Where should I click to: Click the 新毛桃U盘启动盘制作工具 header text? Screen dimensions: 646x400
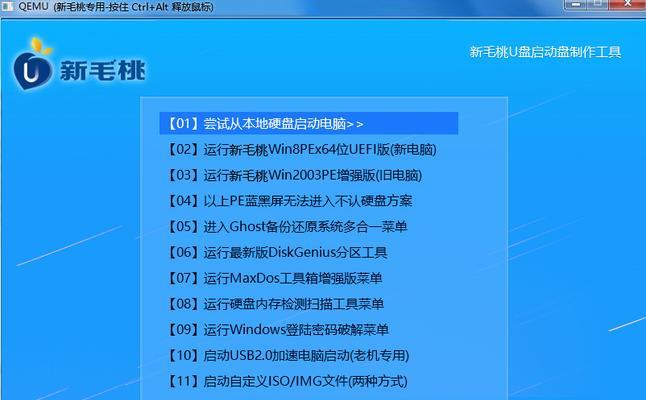(545, 52)
